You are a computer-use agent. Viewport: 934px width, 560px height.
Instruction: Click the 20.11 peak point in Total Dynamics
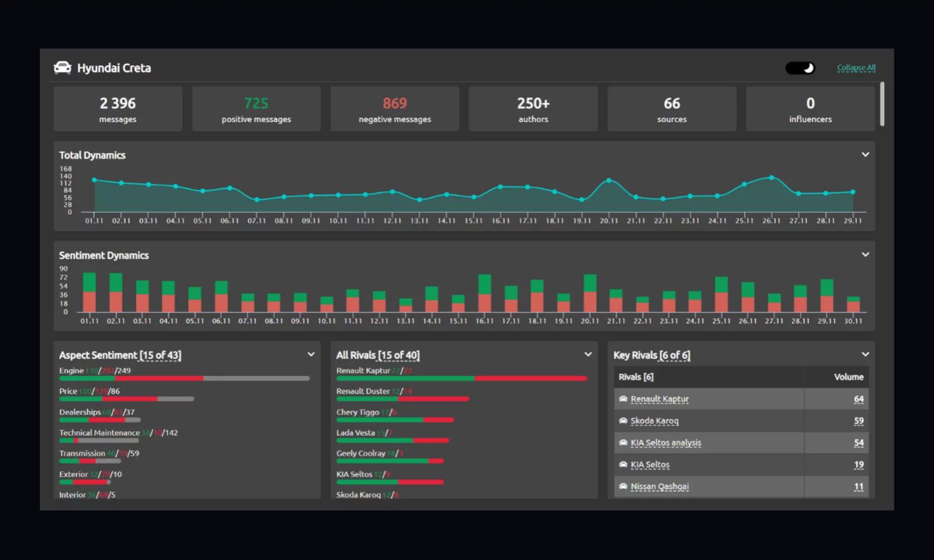point(609,181)
